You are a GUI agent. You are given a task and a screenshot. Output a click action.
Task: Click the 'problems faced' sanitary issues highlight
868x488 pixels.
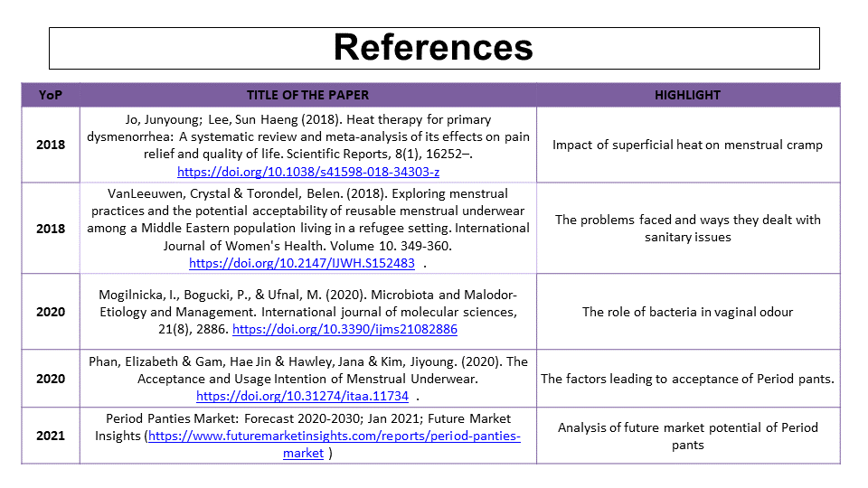(x=687, y=228)
